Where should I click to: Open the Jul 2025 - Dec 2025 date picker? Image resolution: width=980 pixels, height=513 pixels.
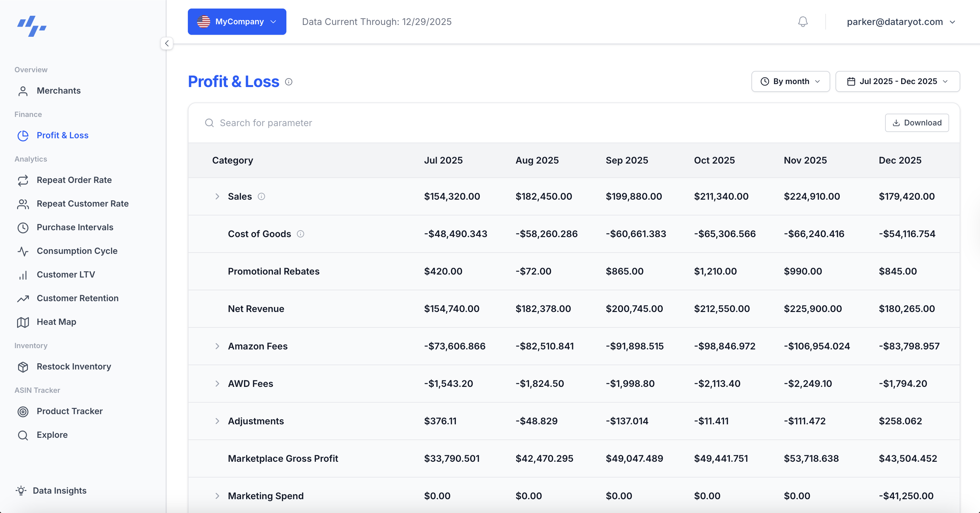coord(898,81)
